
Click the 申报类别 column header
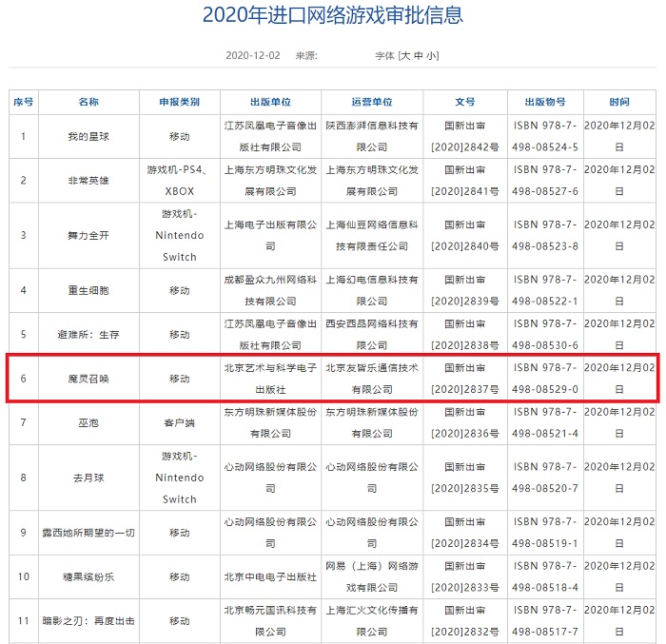(x=179, y=102)
